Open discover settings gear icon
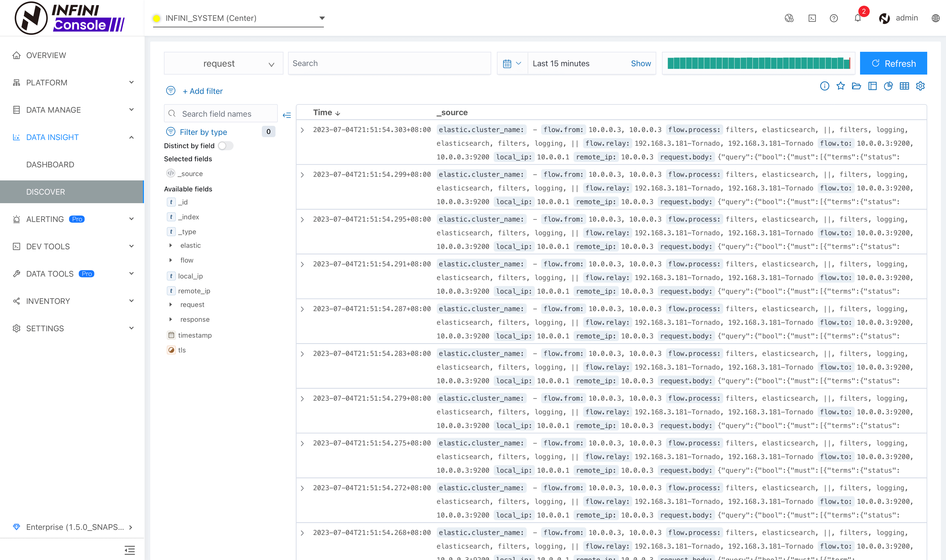Screen dimensions: 946x560 [920, 86]
